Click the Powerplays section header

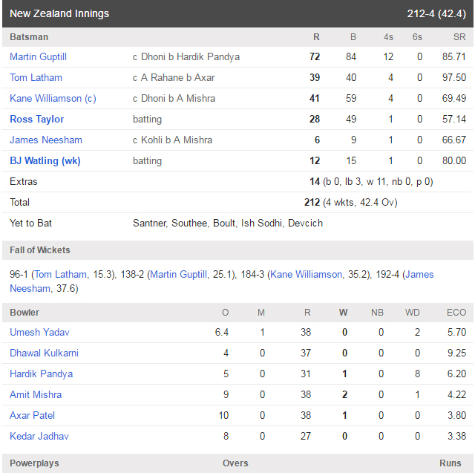pyautogui.click(x=237, y=463)
